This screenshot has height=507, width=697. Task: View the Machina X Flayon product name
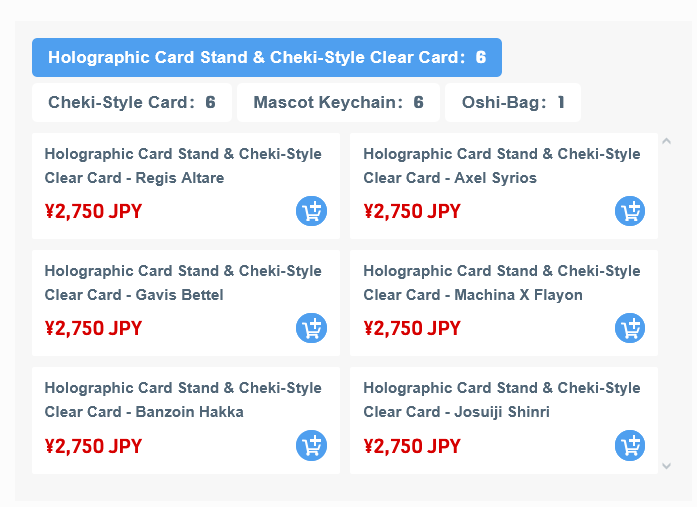point(502,283)
